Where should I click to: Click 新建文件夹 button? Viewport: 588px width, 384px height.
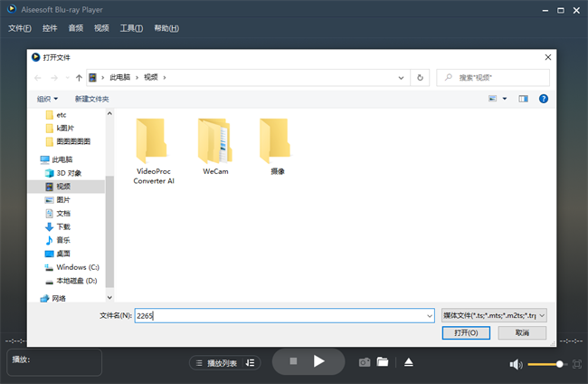click(92, 99)
